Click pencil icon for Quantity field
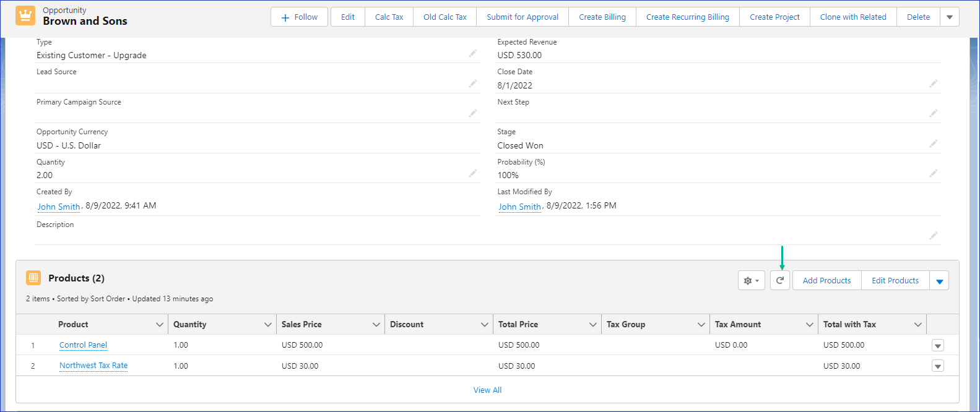This screenshot has height=412, width=980. click(x=473, y=173)
